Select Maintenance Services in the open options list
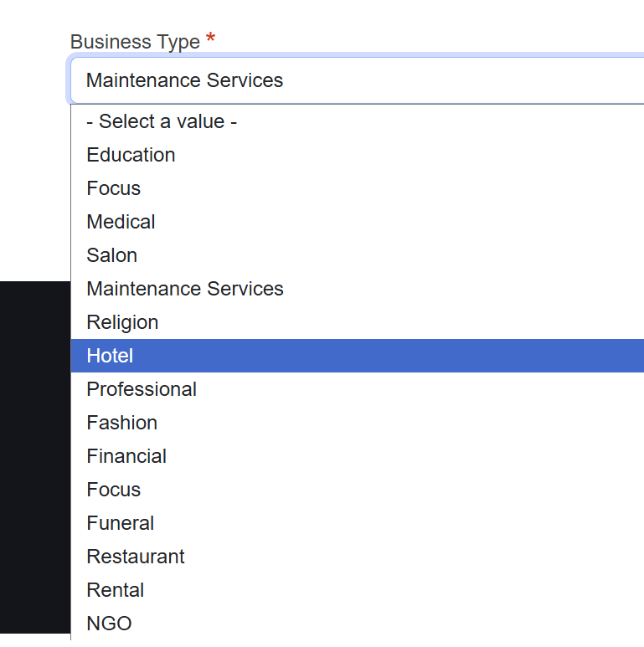644x647 pixels. (x=185, y=289)
